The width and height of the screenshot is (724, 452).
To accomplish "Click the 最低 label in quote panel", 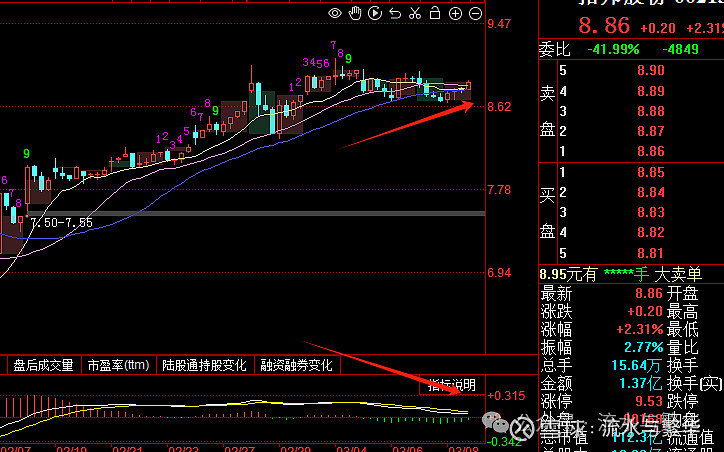I will 682,330.
